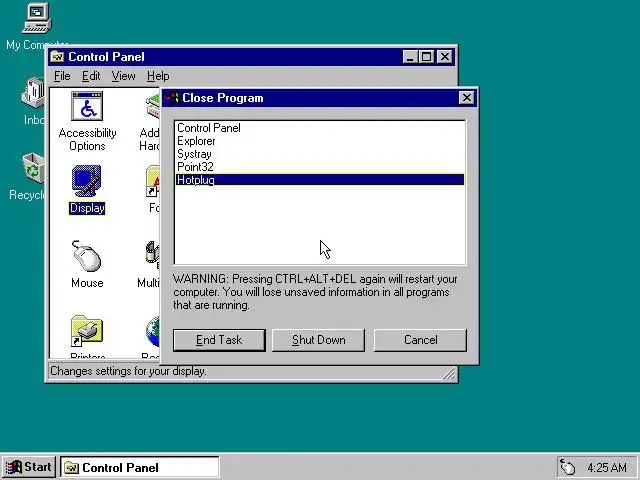
Task: Click the Cancel button
Action: click(x=420, y=340)
